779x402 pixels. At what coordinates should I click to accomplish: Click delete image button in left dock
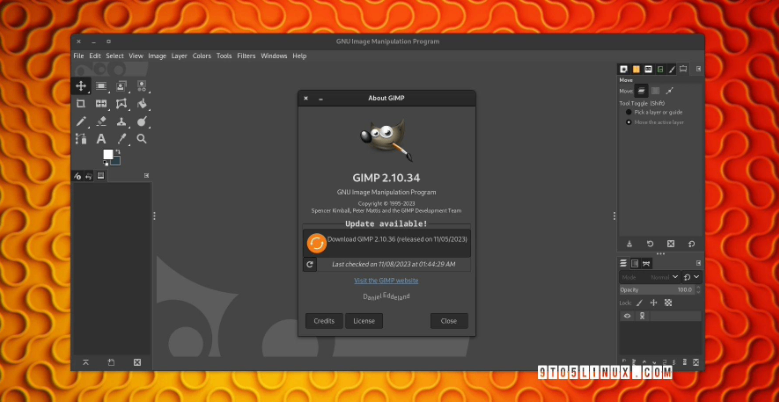pyautogui.click(x=137, y=363)
